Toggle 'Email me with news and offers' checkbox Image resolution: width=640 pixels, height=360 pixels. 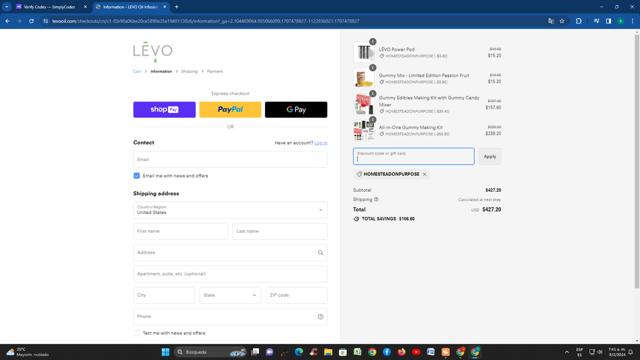point(137,176)
